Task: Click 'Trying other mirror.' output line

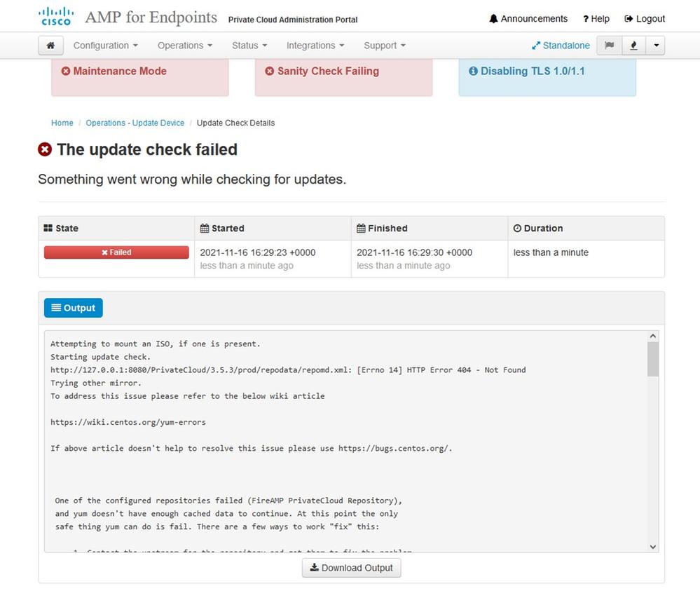Action: tap(96, 383)
